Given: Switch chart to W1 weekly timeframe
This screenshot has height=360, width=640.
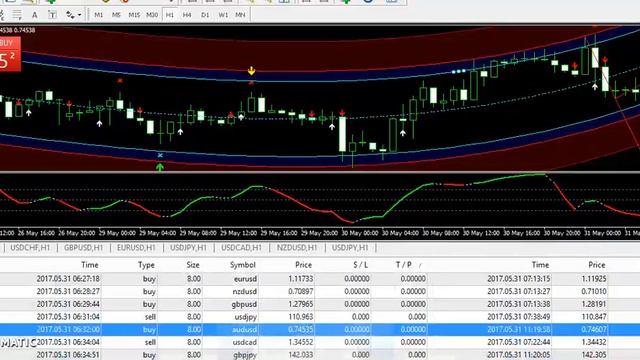Looking at the screenshot, I should pyautogui.click(x=223, y=15).
